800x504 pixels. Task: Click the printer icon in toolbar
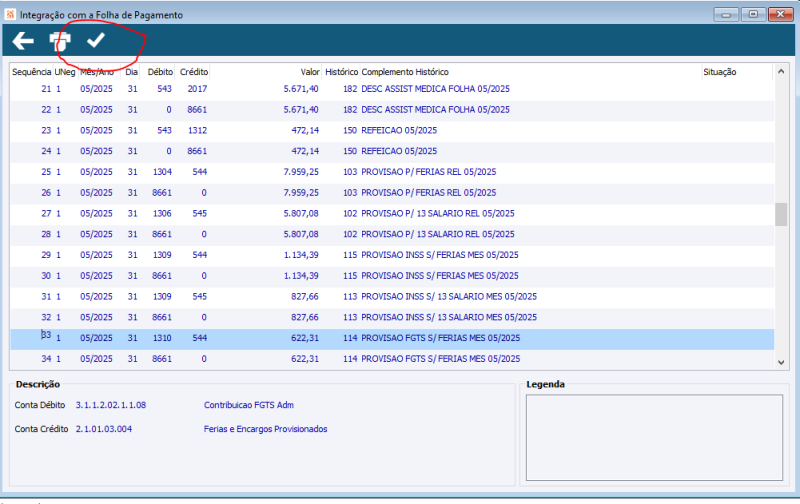point(60,41)
